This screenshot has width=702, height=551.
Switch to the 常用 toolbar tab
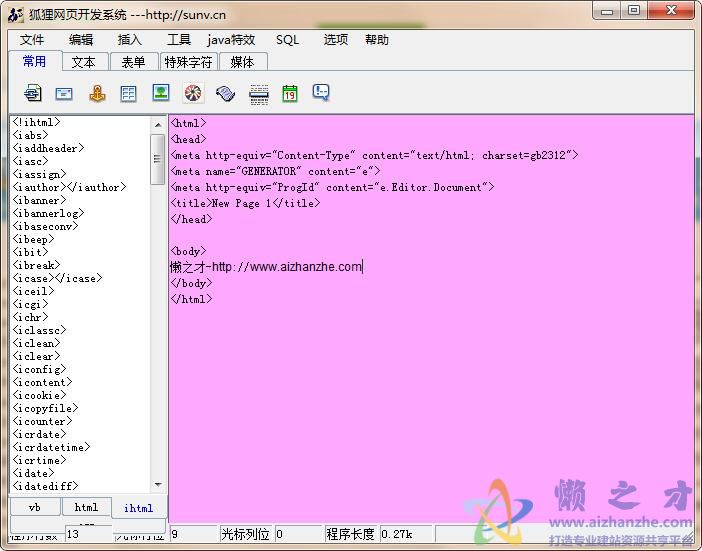(34, 61)
